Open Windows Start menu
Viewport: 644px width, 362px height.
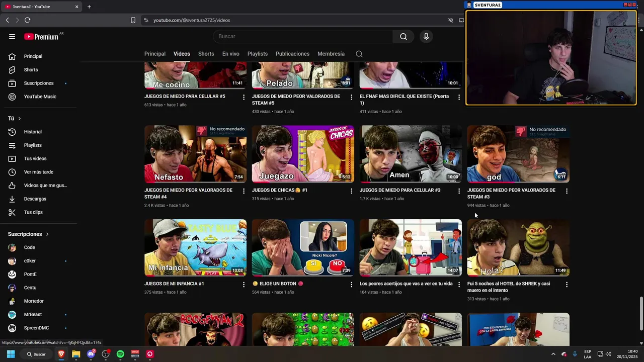11,354
